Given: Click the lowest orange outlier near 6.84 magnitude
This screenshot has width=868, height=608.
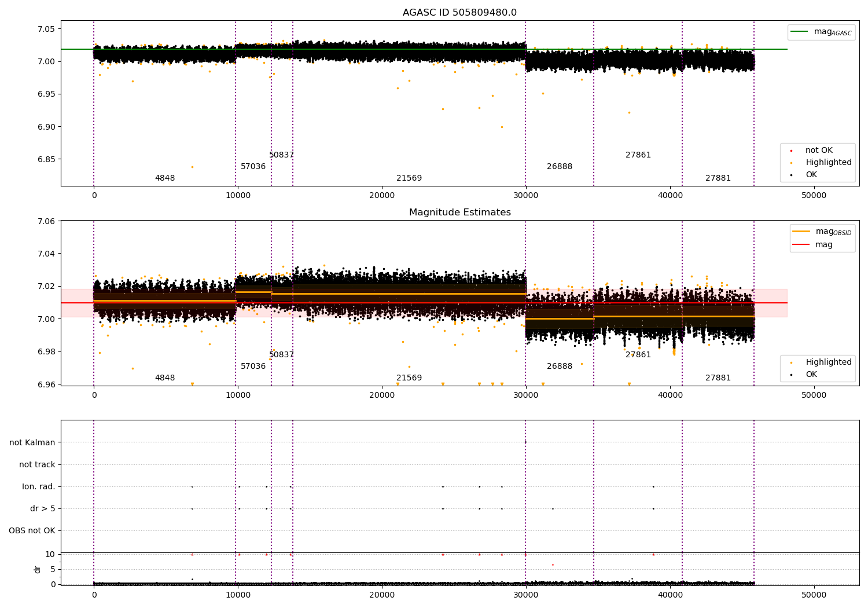Looking at the screenshot, I should (192, 167).
